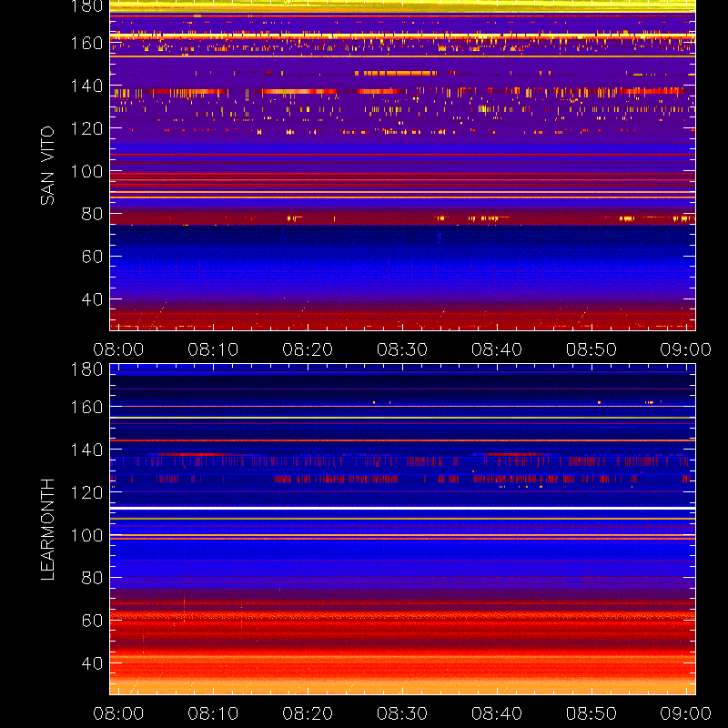This screenshot has height=728, width=728.
Task: Pick the 08:50 time label under San Vito plot
Action: pyautogui.click(x=591, y=349)
